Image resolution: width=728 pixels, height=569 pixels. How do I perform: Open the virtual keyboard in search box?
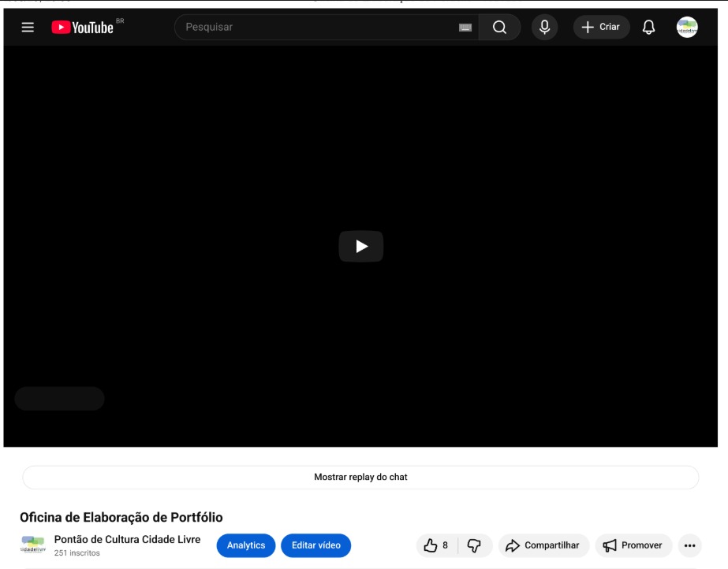click(465, 28)
